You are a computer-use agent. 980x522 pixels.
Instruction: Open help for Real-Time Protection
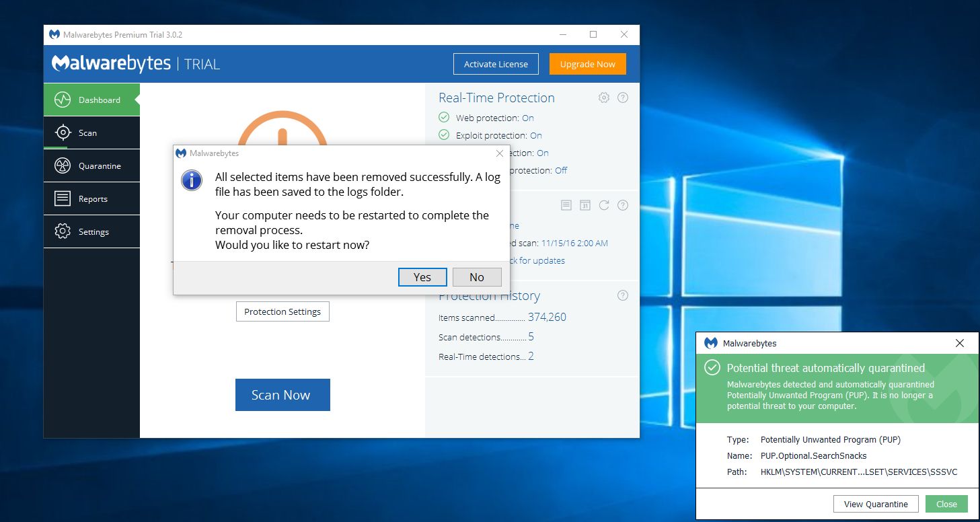(623, 98)
